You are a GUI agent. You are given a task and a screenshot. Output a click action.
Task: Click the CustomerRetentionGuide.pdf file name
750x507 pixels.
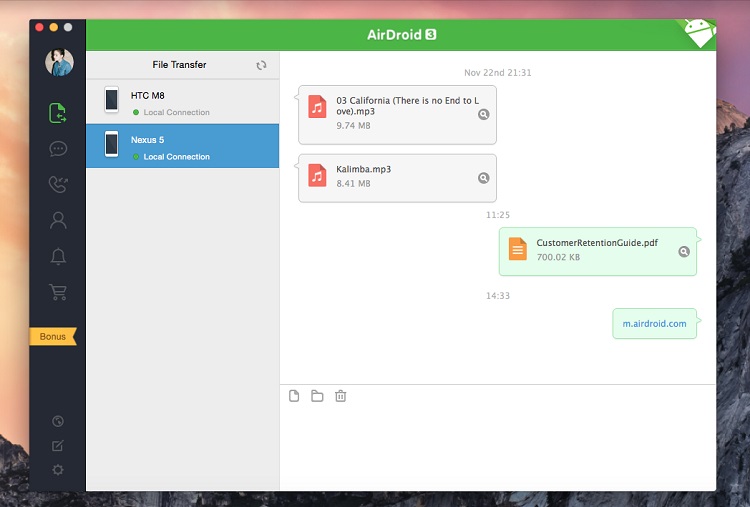tap(597, 242)
